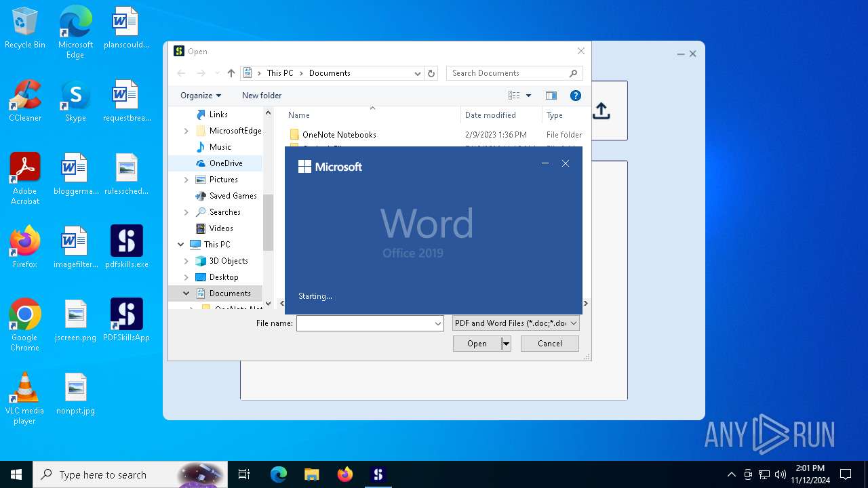Viewport: 868px width, 488px height.
Task: Open VLC media player shortcut
Action: [x=25, y=399]
